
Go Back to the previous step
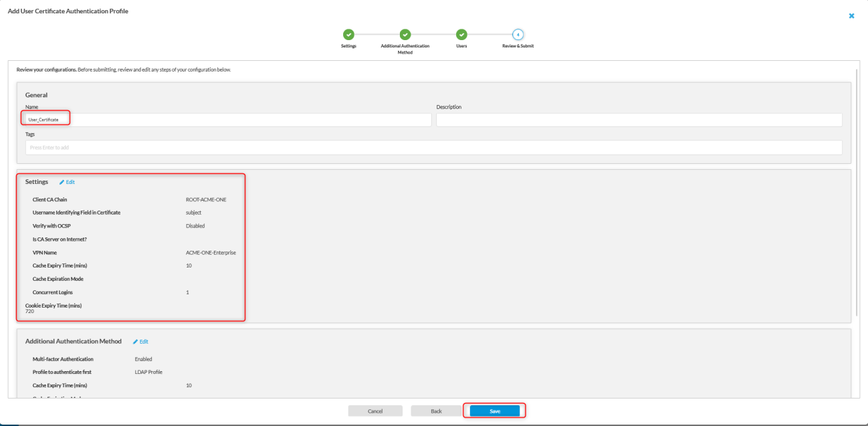[x=436, y=411]
